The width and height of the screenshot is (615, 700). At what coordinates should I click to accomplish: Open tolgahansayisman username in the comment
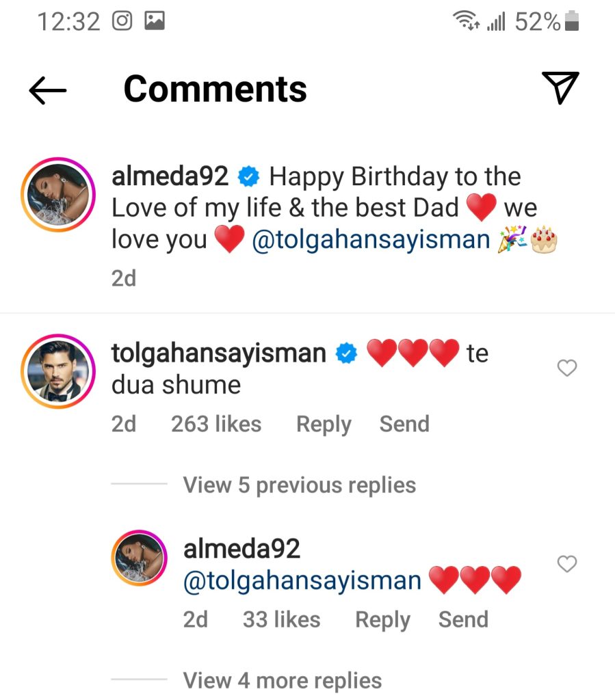coord(219,353)
